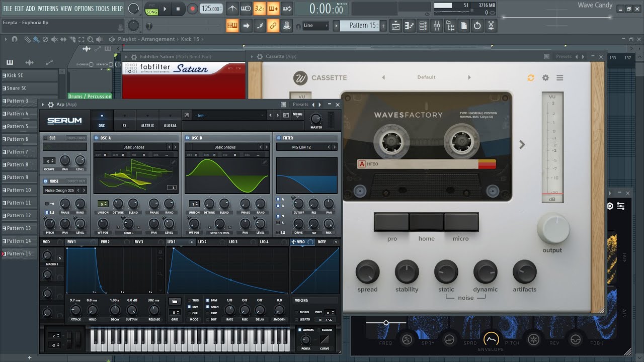Switch to Serum MATRIX tab

click(147, 120)
